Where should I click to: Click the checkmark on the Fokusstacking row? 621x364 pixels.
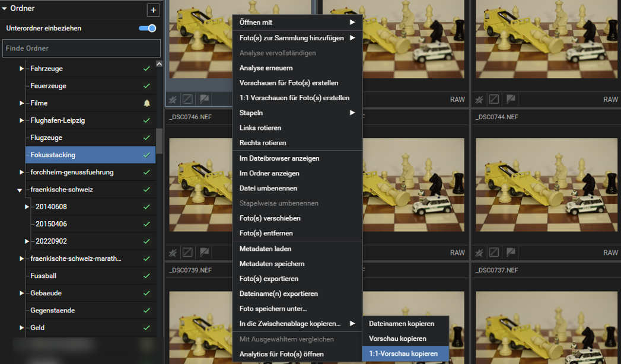[147, 155]
